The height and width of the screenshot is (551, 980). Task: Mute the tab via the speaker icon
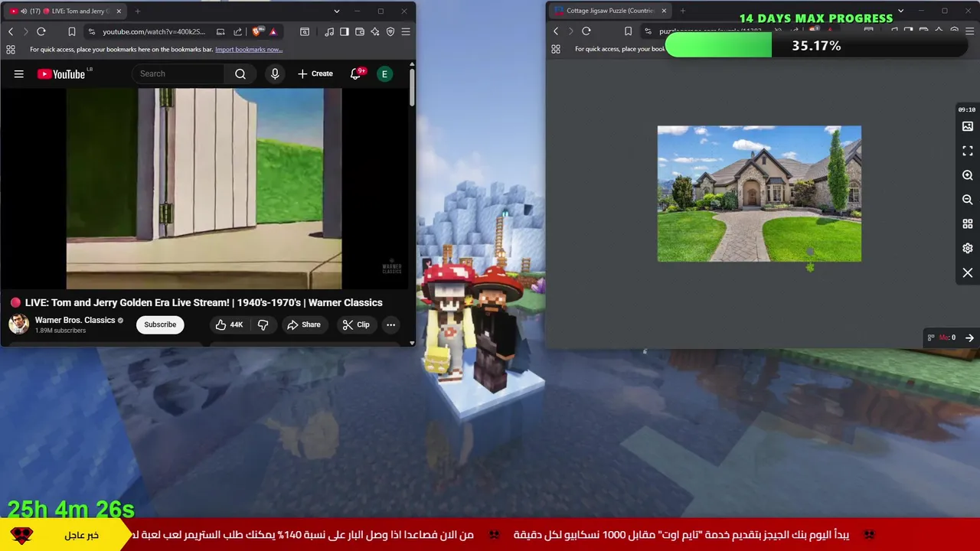click(x=24, y=11)
